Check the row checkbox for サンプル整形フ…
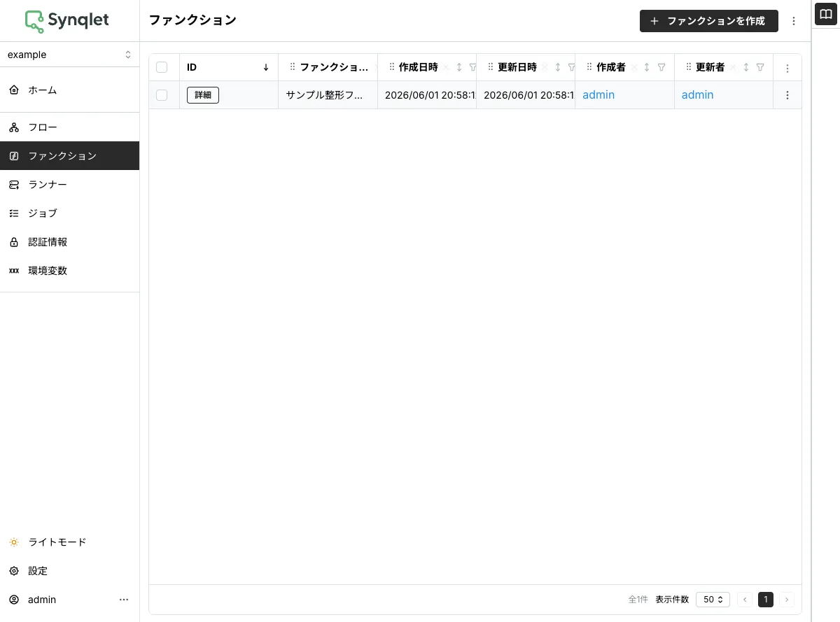Screen dimensions: 840x622 (x=162, y=95)
